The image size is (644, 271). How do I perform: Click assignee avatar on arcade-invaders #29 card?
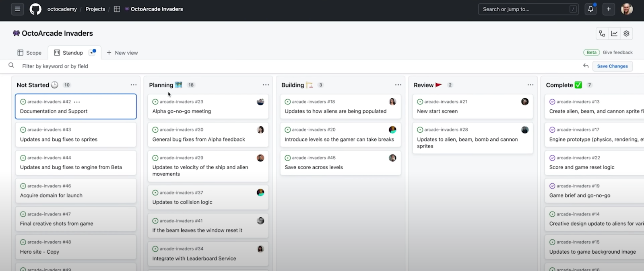tap(260, 158)
